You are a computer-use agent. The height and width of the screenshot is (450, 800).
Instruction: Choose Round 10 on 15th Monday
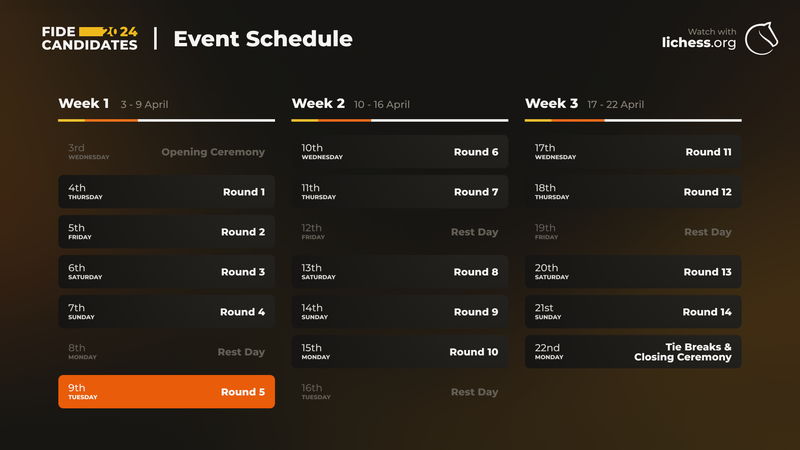click(399, 352)
